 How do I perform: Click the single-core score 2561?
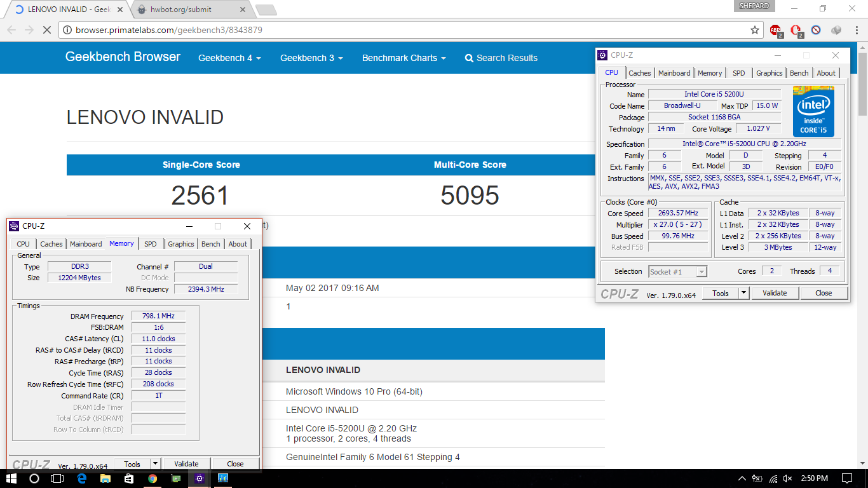pyautogui.click(x=200, y=196)
